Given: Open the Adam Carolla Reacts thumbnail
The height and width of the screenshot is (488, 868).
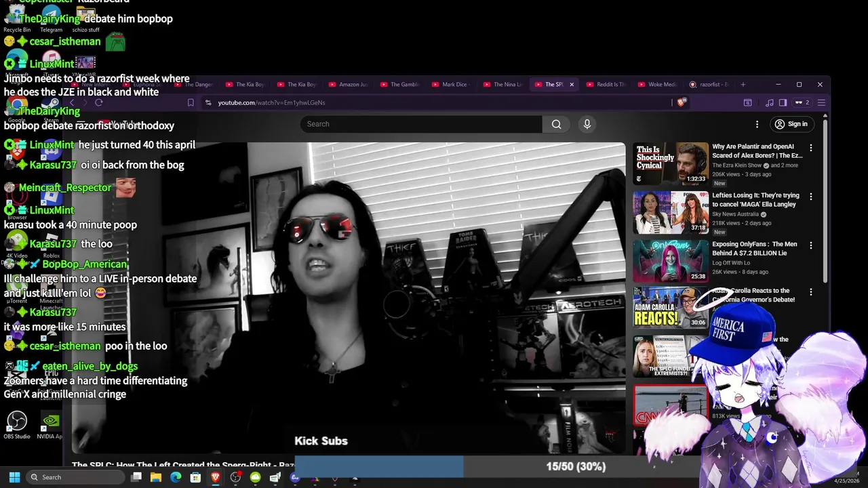Looking at the screenshot, I should point(671,309).
